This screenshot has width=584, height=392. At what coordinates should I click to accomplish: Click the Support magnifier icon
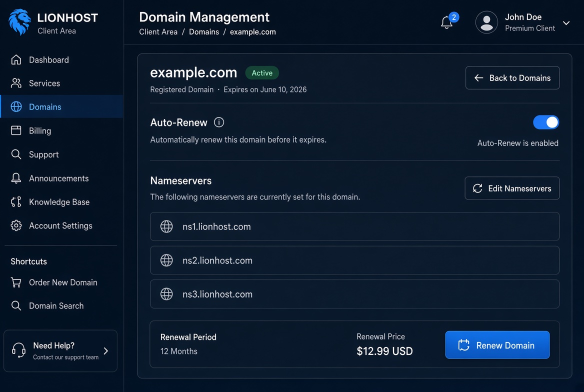(16, 154)
